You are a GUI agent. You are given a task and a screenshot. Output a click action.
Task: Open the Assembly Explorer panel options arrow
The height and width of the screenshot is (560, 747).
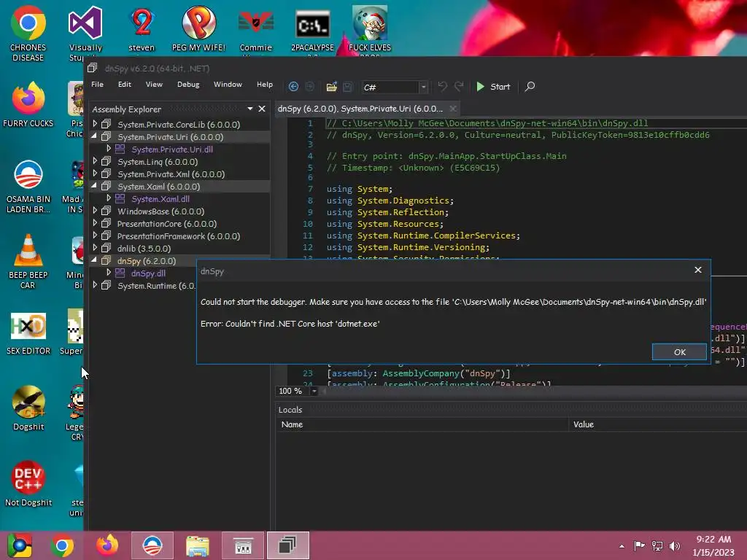pyautogui.click(x=249, y=109)
